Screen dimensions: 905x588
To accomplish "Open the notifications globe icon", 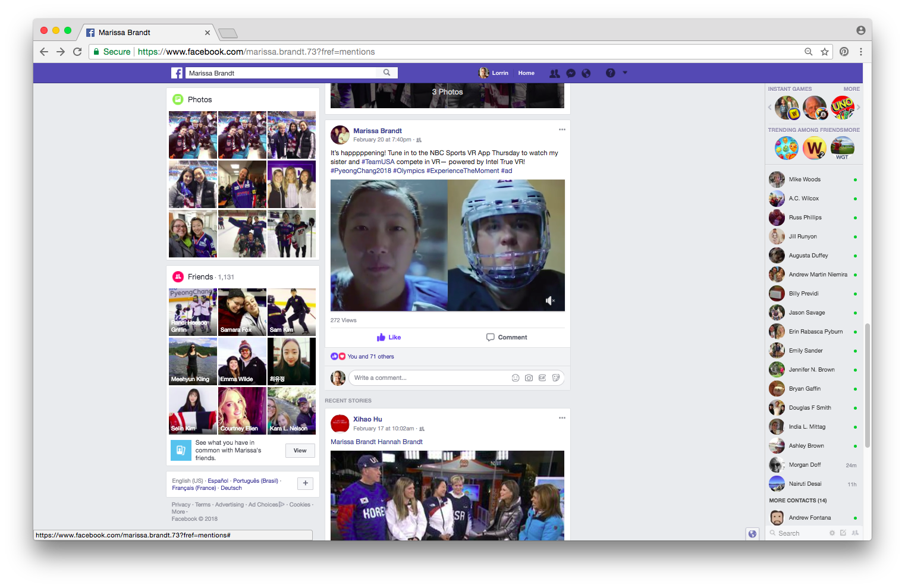I will [586, 73].
